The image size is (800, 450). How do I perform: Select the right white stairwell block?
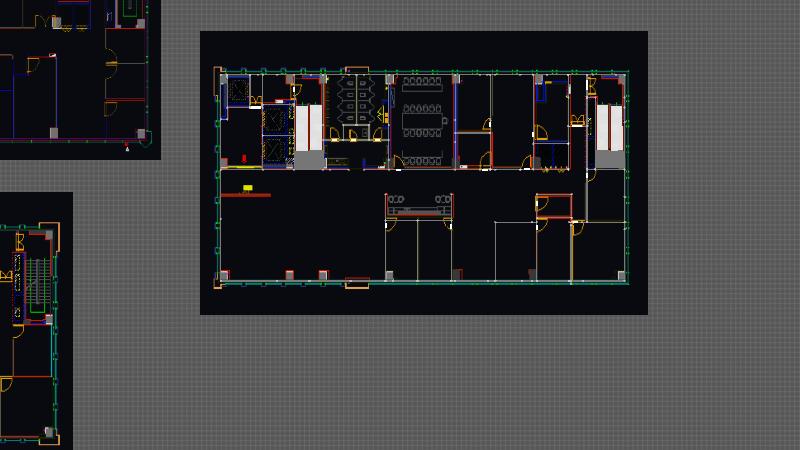tap(609, 128)
